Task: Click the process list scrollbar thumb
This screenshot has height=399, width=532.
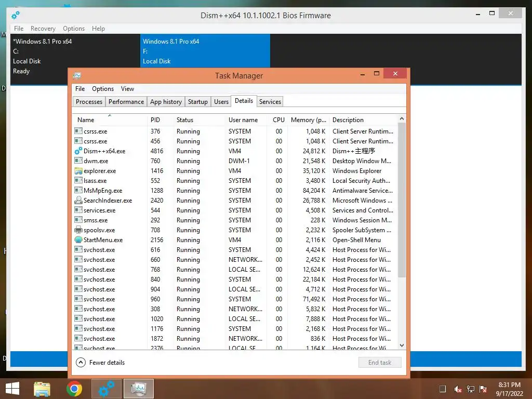Action: pyautogui.click(x=402, y=200)
